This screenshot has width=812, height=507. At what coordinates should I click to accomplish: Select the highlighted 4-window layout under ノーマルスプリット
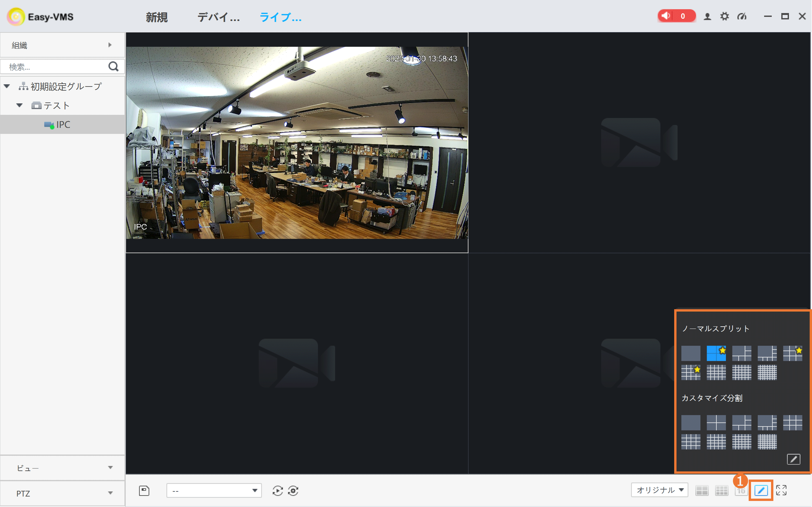point(716,353)
